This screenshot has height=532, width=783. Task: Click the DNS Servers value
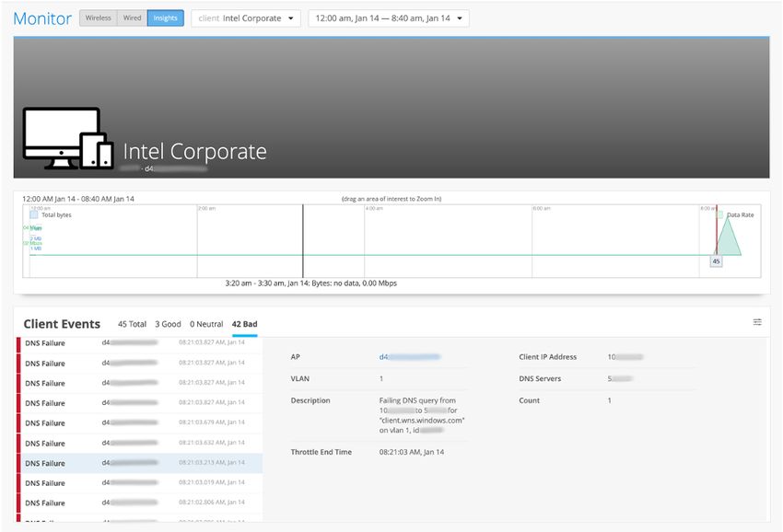620,379
